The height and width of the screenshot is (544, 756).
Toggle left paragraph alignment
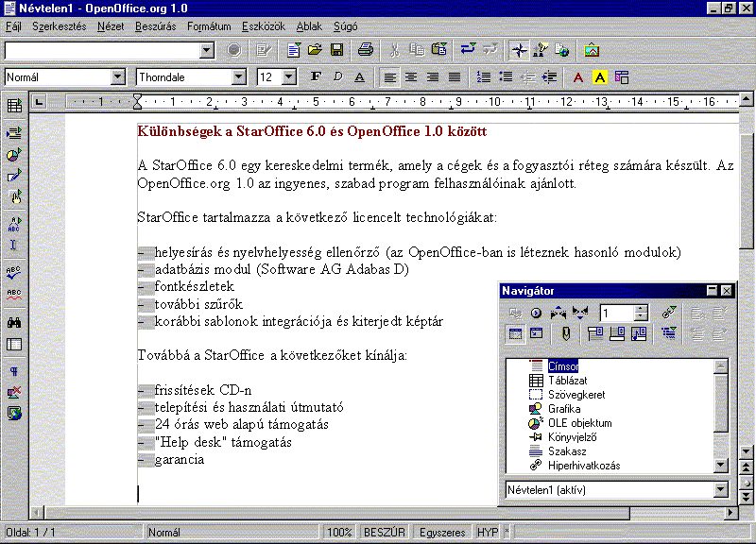[389, 77]
